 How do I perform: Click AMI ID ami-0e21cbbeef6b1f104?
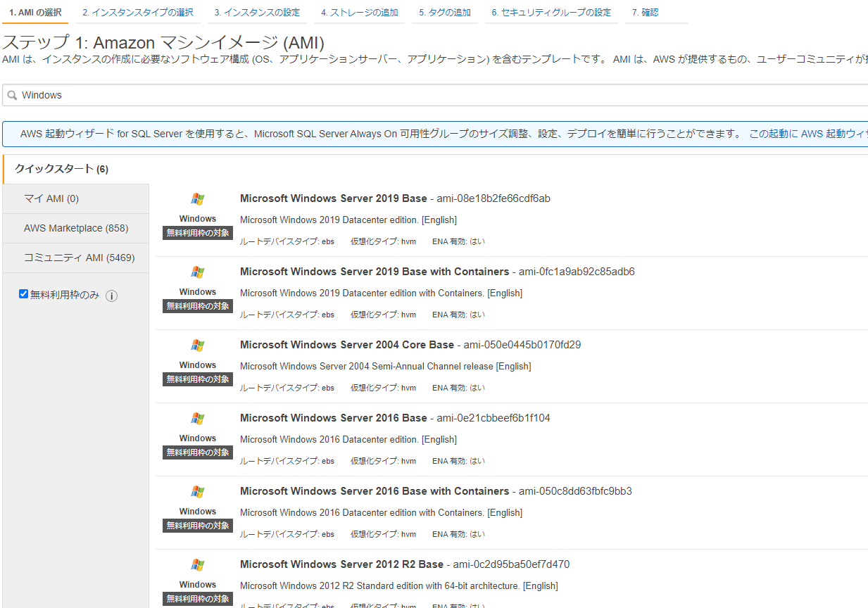pos(493,418)
